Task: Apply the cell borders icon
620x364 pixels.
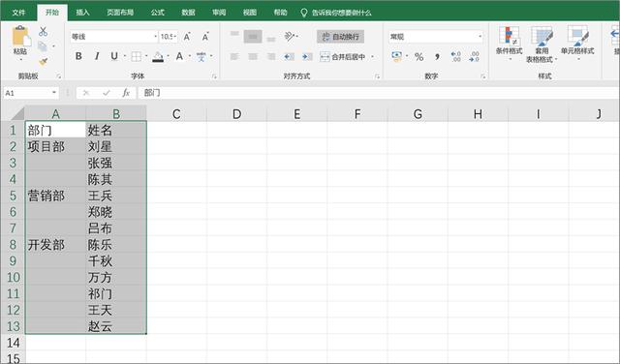Action: (136, 56)
